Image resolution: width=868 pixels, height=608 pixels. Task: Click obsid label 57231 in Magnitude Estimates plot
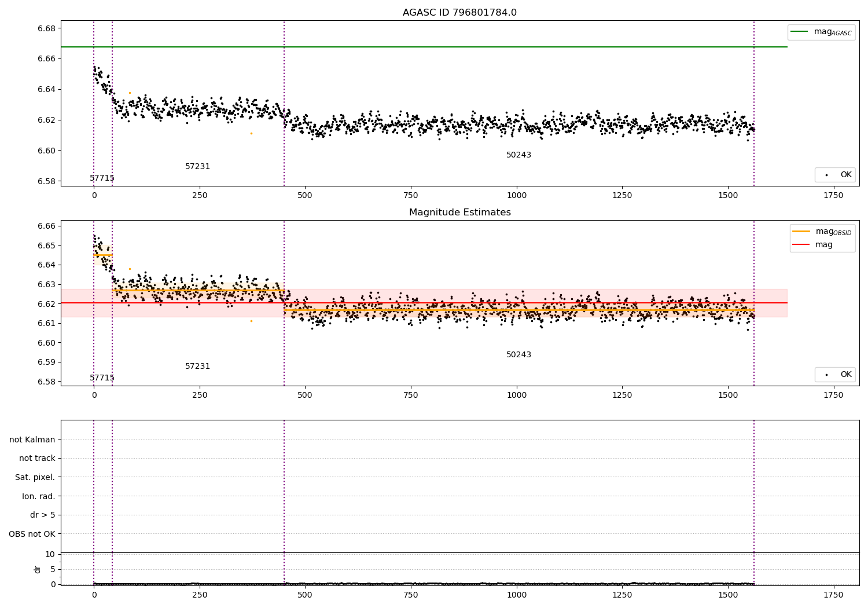[197, 366]
